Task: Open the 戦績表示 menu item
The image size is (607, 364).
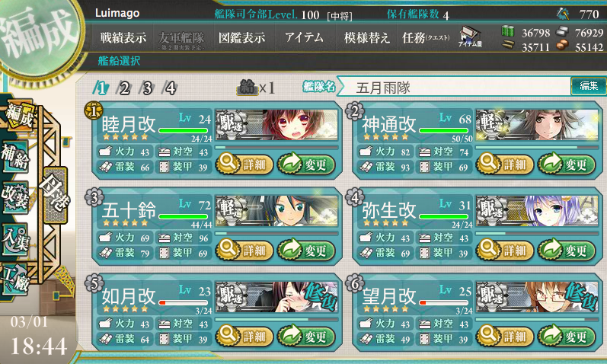Action: 123,37
